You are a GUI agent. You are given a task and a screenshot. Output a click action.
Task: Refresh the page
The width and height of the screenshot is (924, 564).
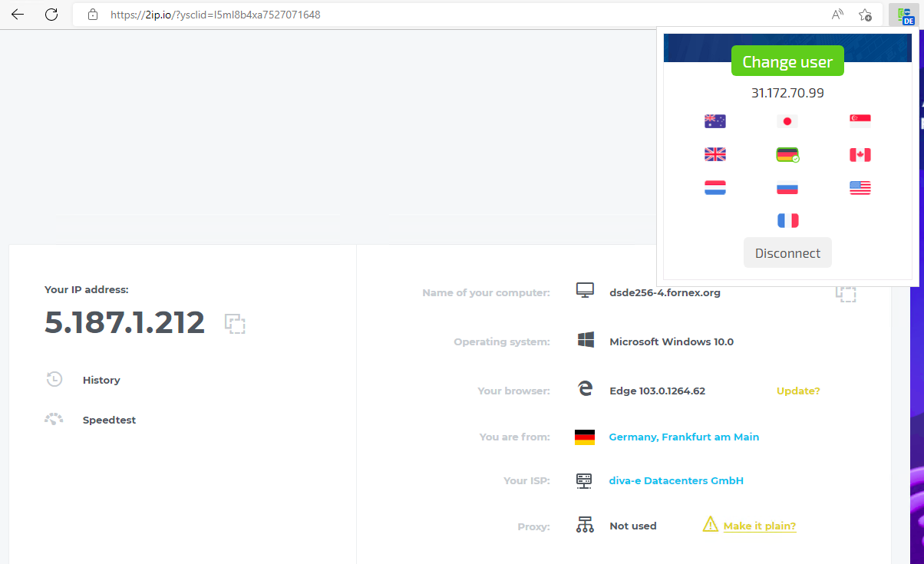pos(51,15)
